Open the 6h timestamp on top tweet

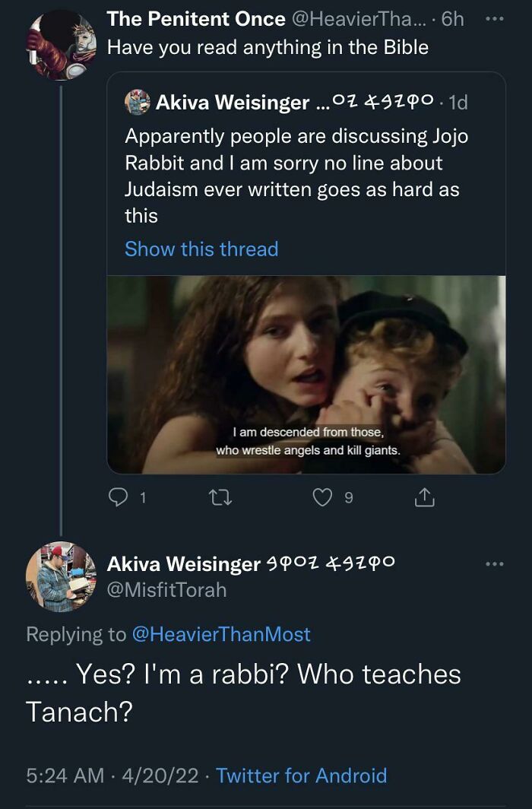point(452,18)
